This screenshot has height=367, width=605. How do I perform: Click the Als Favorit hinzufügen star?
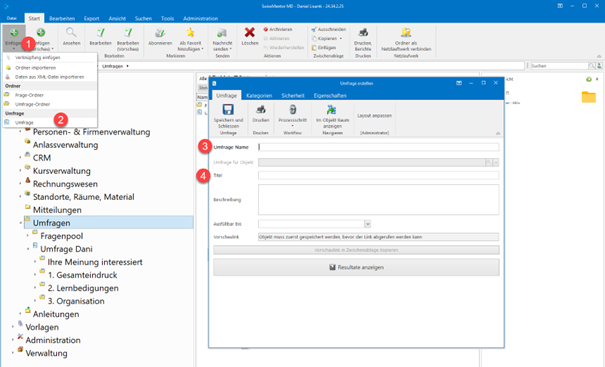(190, 32)
